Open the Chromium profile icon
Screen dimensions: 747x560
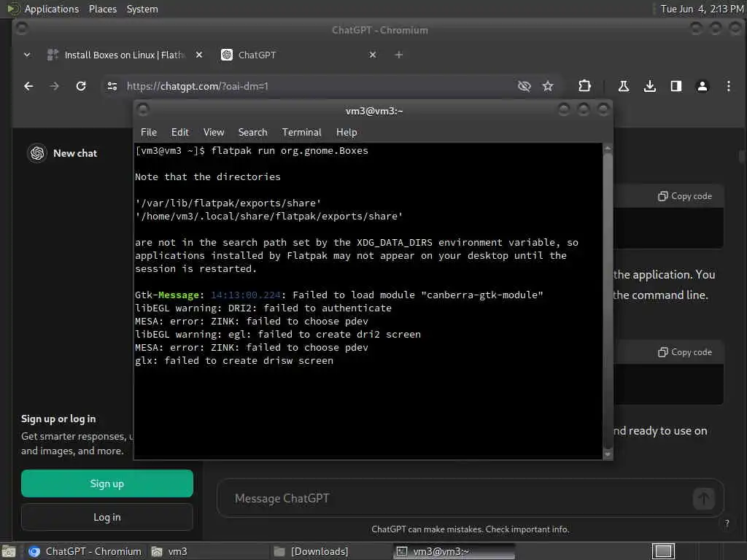pos(703,86)
